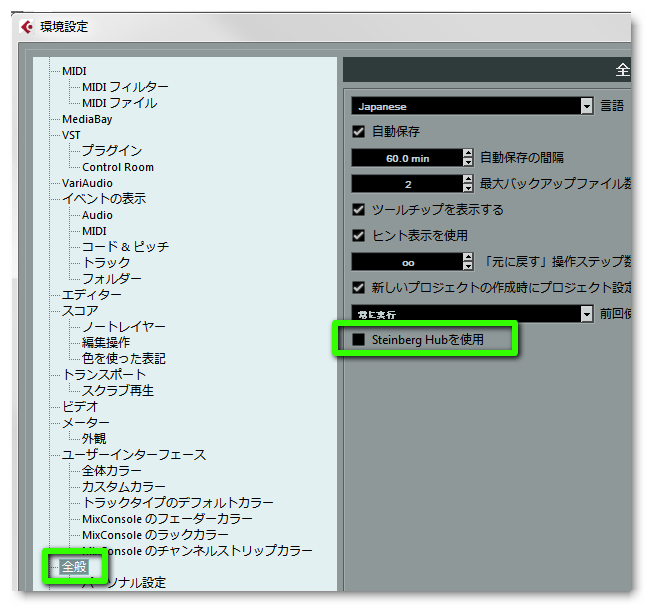The height and width of the screenshot is (614, 654).
Task: Open カスタムカラー settings
Action: (124, 487)
